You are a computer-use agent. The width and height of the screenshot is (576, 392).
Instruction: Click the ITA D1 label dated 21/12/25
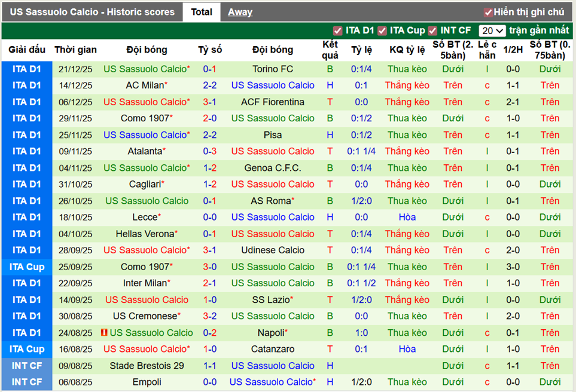click(x=27, y=69)
